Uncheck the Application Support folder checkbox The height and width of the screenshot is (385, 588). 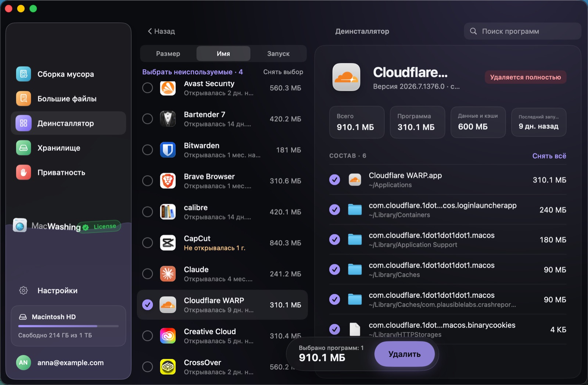click(x=334, y=240)
